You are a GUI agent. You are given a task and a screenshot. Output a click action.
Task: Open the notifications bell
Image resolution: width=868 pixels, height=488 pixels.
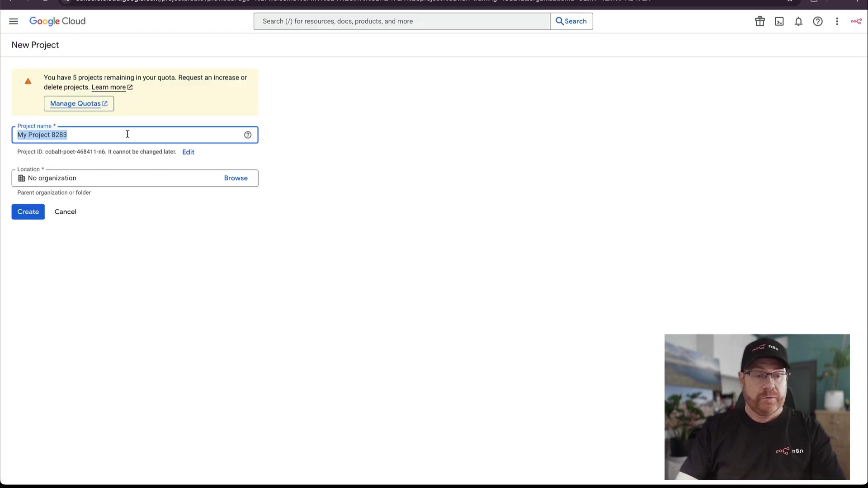coord(798,21)
